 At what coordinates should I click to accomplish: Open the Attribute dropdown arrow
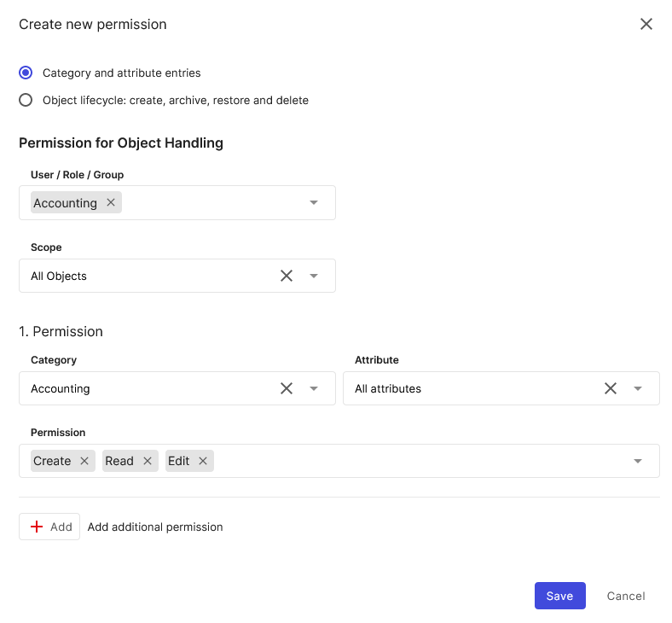pyautogui.click(x=638, y=388)
